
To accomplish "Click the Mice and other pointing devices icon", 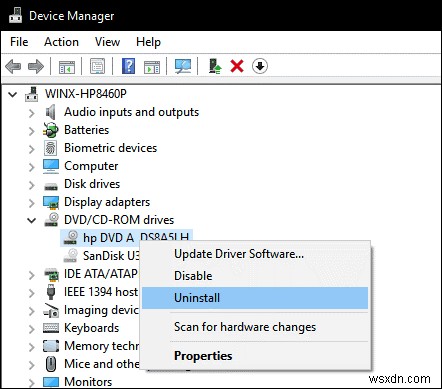I will pyautogui.click(x=51, y=364).
